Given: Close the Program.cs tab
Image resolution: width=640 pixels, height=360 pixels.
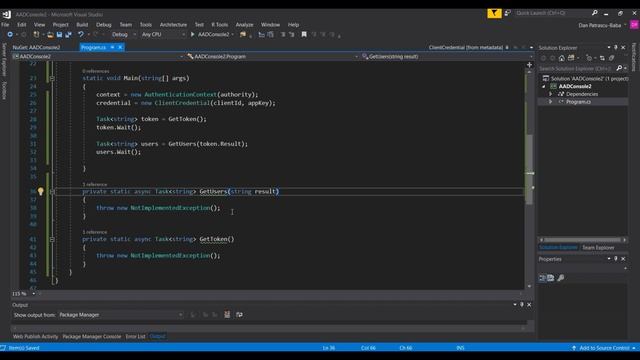Looking at the screenshot, I should [120, 47].
